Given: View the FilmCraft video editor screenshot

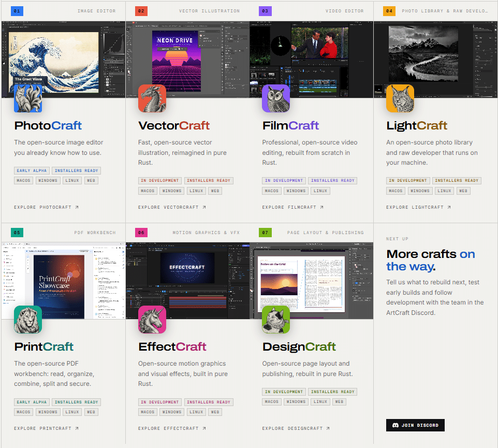Looking at the screenshot, I should pos(312,60).
